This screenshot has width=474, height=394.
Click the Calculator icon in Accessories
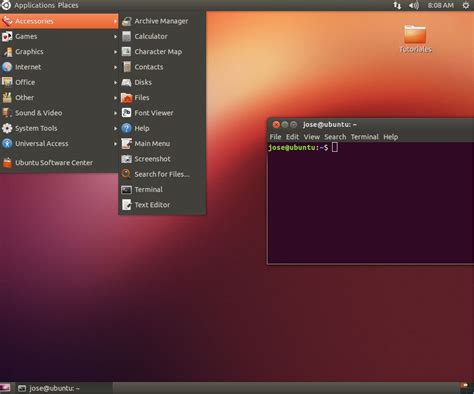tap(126, 36)
